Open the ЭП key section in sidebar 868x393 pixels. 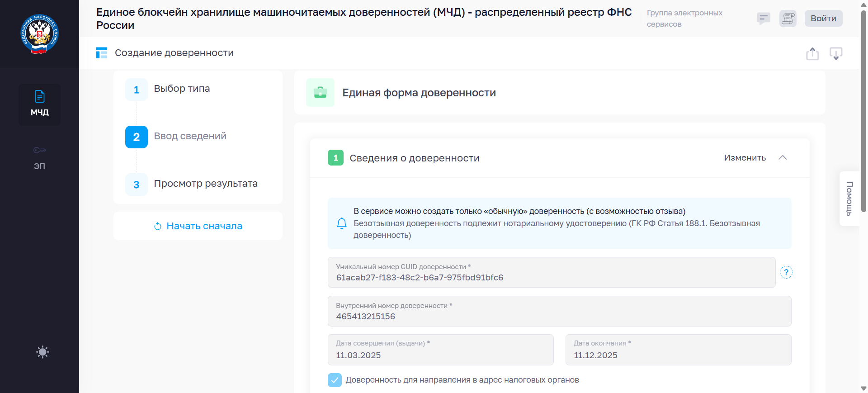coord(39,158)
